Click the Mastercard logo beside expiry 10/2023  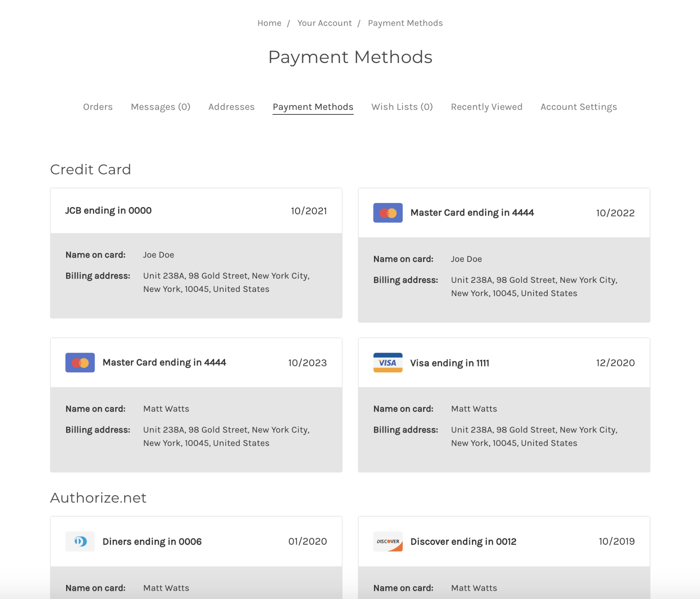pyautogui.click(x=80, y=363)
